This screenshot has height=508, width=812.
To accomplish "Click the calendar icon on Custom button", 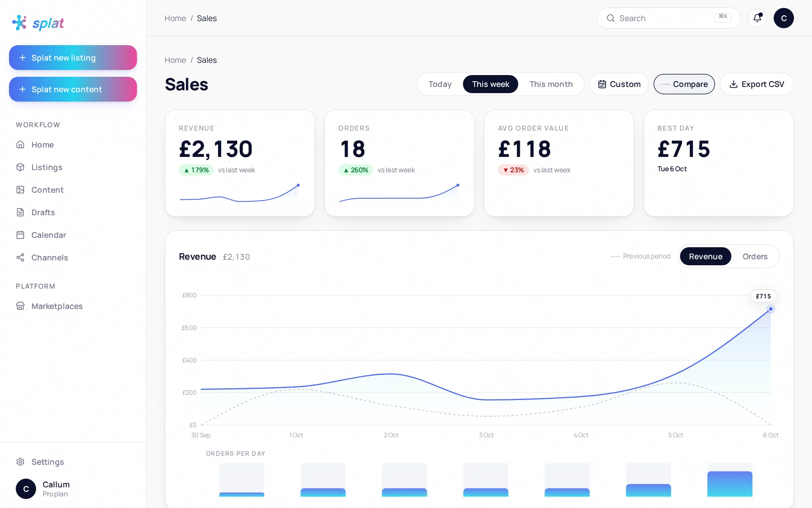I will click(602, 84).
